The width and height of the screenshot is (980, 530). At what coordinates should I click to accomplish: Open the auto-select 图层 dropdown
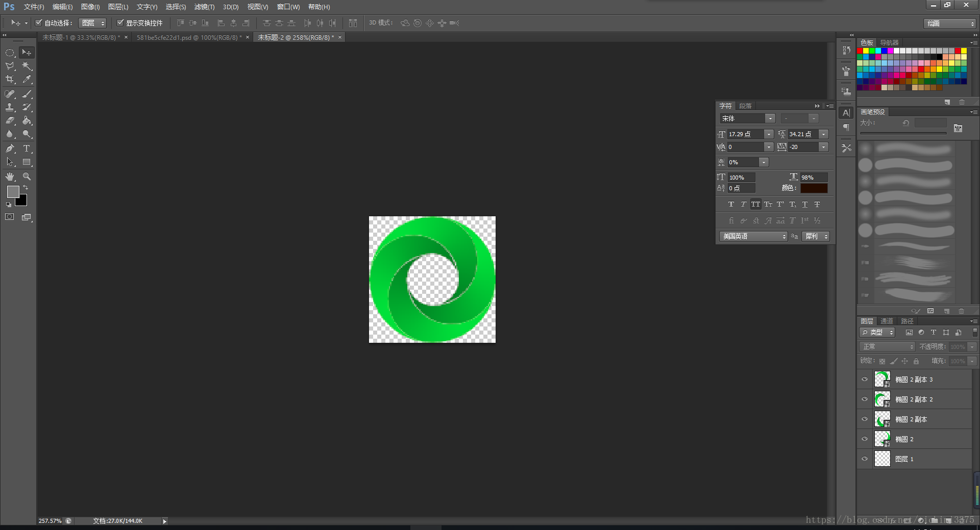click(92, 23)
